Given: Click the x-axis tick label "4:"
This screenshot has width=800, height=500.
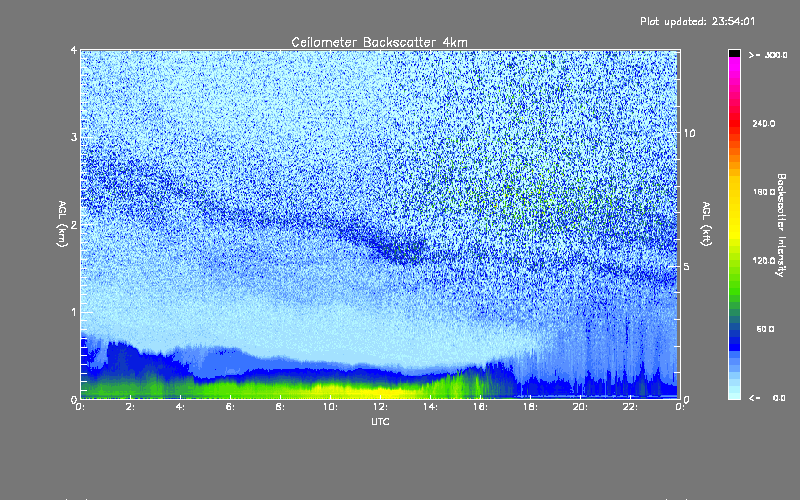Looking at the screenshot, I should click(x=181, y=407).
